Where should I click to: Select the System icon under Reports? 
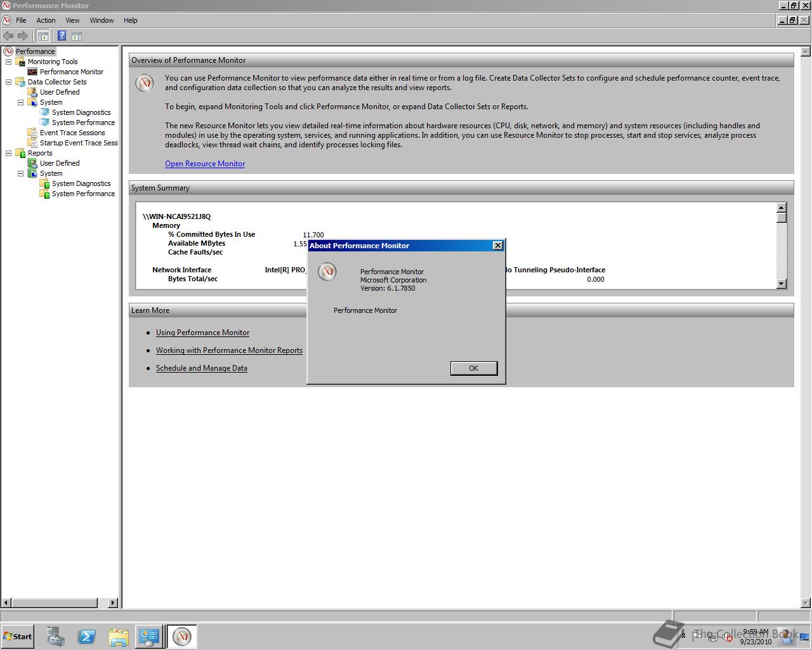pyautogui.click(x=32, y=173)
